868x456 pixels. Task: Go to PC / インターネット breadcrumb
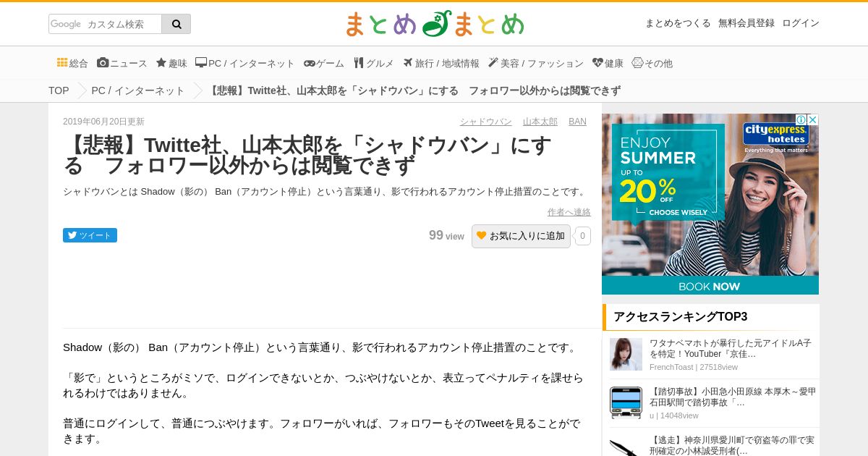tap(138, 90)
